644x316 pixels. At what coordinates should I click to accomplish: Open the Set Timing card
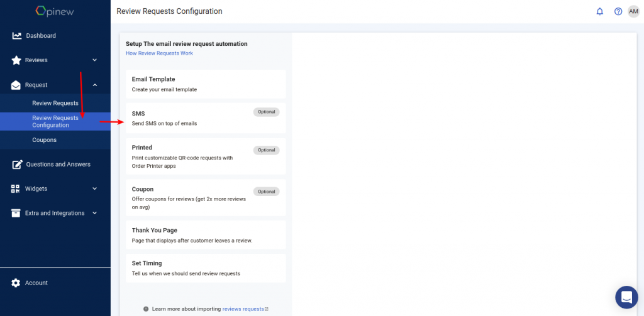click(x=206, y=268)
